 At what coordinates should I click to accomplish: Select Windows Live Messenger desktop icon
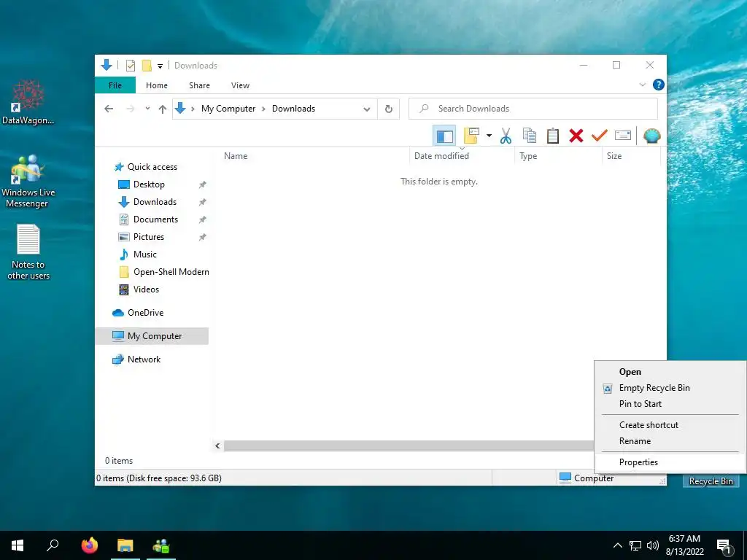(28, 182)
